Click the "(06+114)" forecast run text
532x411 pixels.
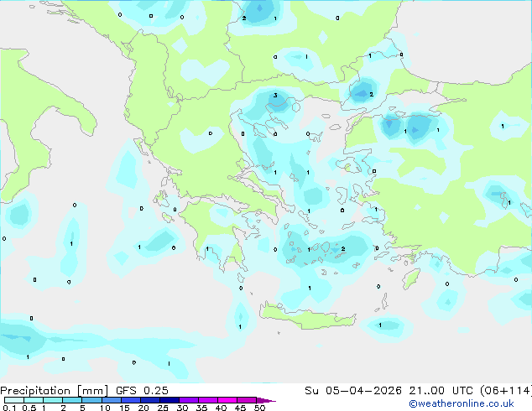pyautogui.click(x=506, y=391)
